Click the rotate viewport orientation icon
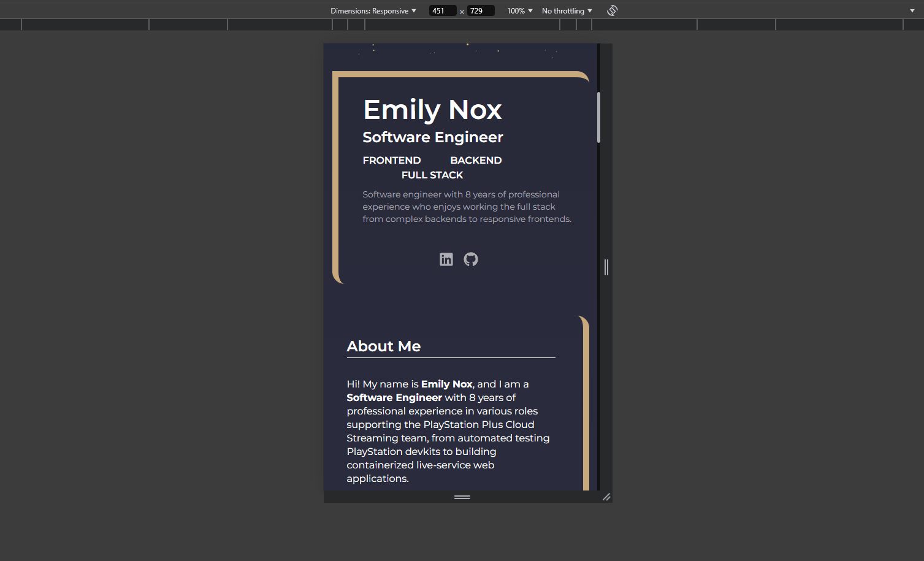The width and height of the screenshot is (924, 561). pyautogui.click(x=612, y=10)
